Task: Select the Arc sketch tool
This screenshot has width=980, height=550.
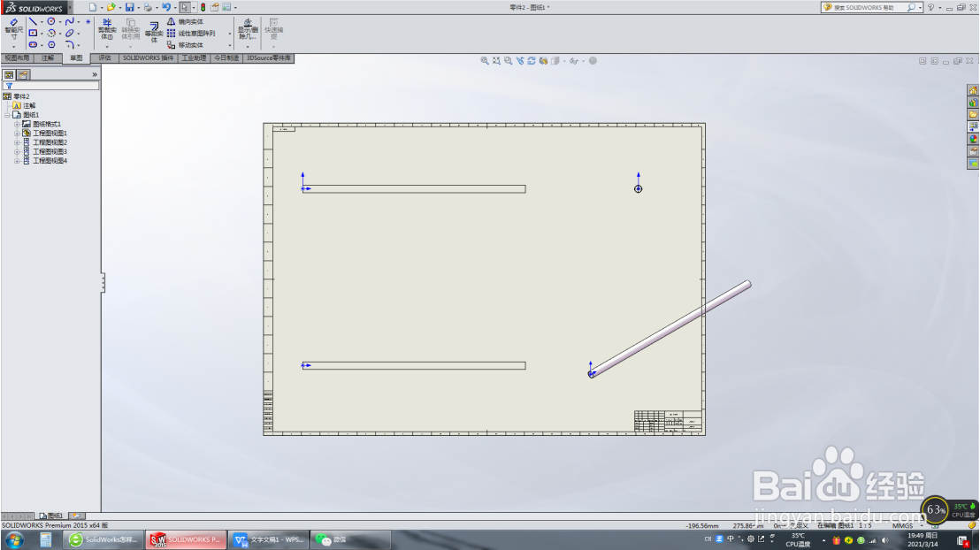Action: coord(51,33)
